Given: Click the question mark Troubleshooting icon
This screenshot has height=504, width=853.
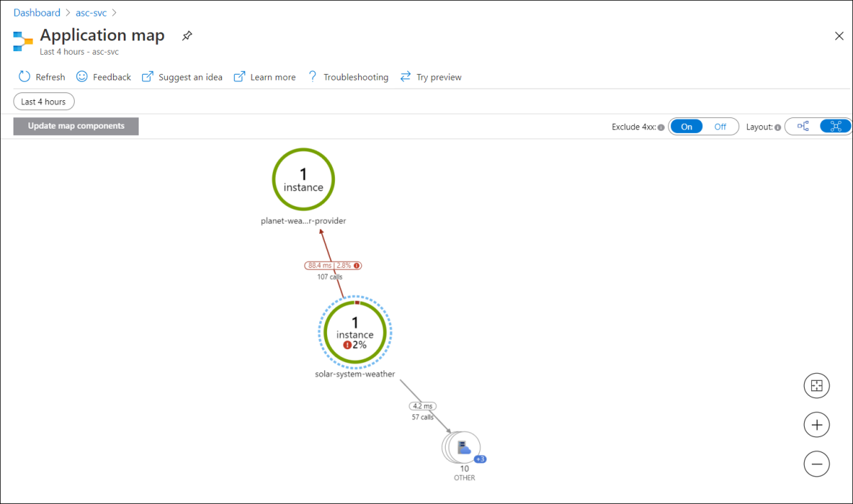Looking at the screenshot, I should pos(312,77).
